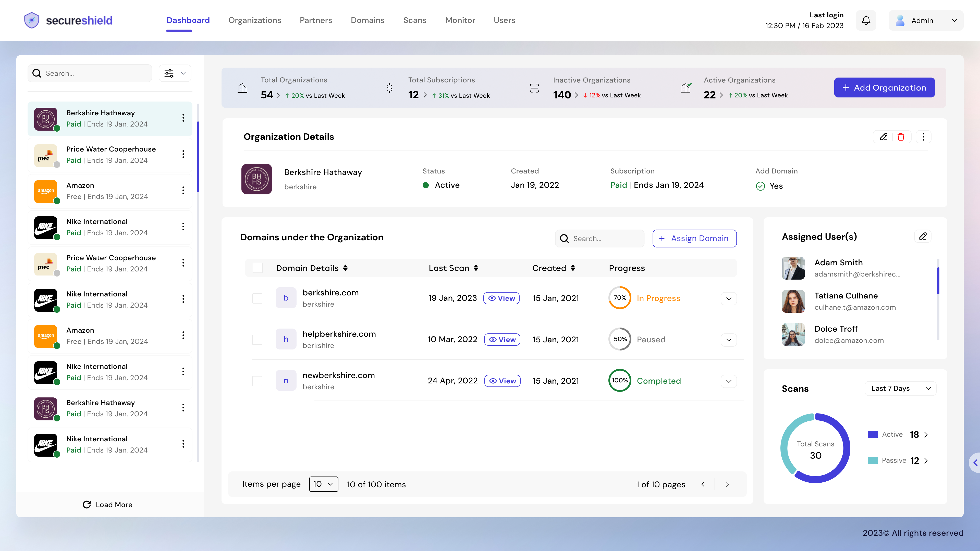Screen dimensions: 980x551
Task: Toggle the select-all checkbox in domain header
Action: 258,268
